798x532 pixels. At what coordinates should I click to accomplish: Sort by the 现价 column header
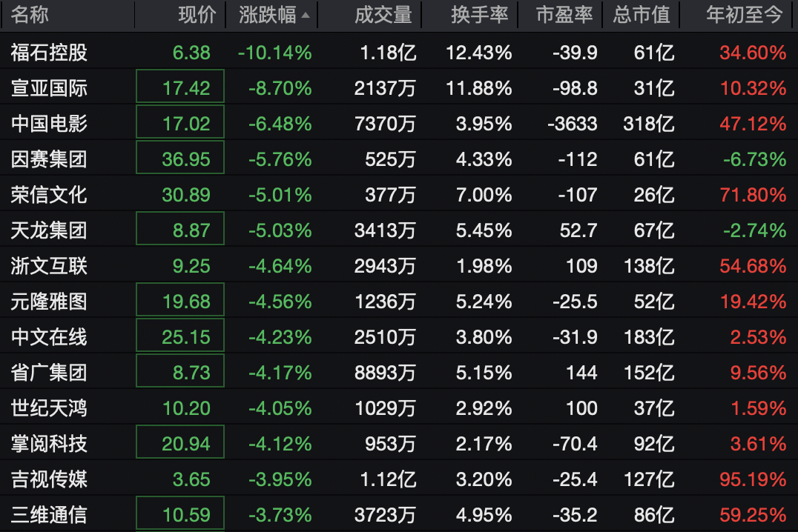pyautogui.click(x=197, y=15)
